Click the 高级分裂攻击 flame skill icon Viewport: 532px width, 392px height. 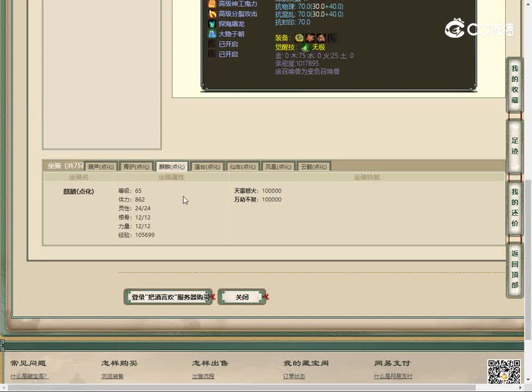[x=212, y=13]
